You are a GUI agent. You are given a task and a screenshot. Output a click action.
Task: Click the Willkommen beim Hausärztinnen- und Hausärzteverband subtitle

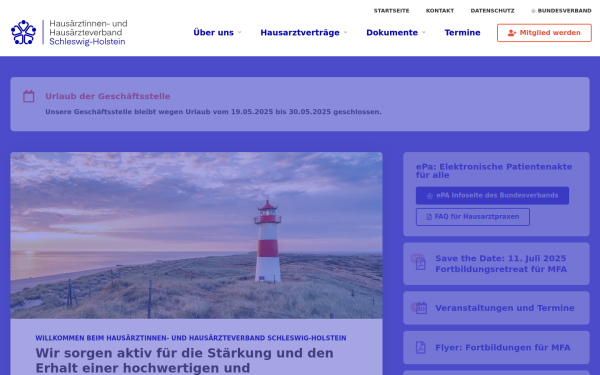(x=191, y=338)
